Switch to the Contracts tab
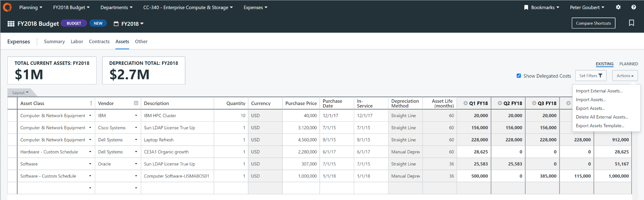This screenshot has width=644, height=200. [99, 42]
